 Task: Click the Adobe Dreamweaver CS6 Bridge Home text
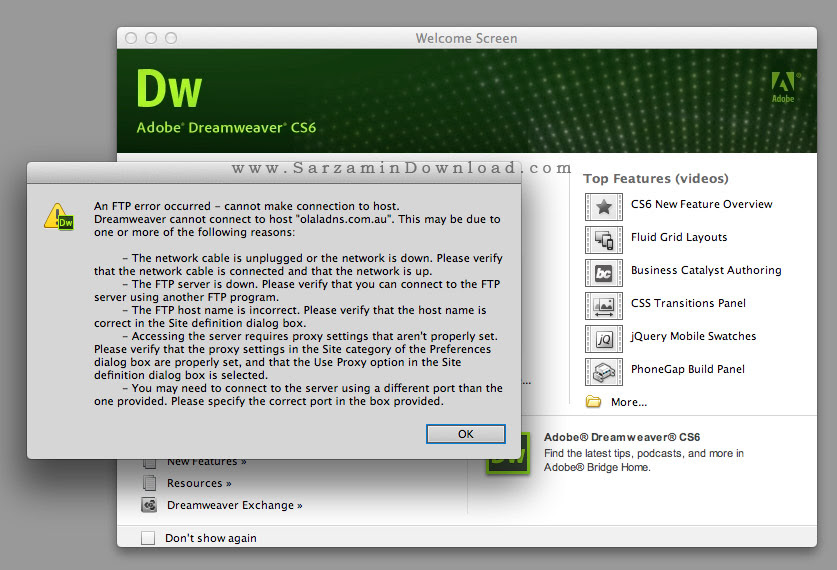[643, 452]
